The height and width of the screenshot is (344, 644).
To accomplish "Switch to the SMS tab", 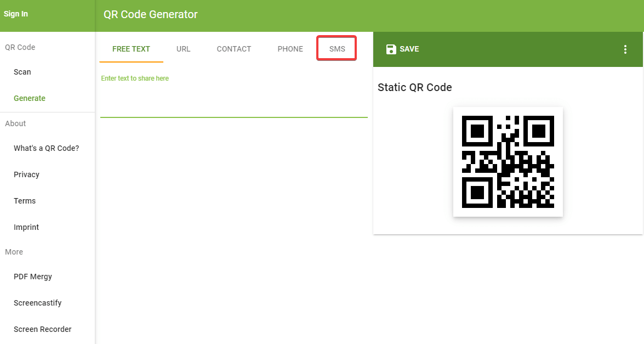I will (x=337, y=49).
